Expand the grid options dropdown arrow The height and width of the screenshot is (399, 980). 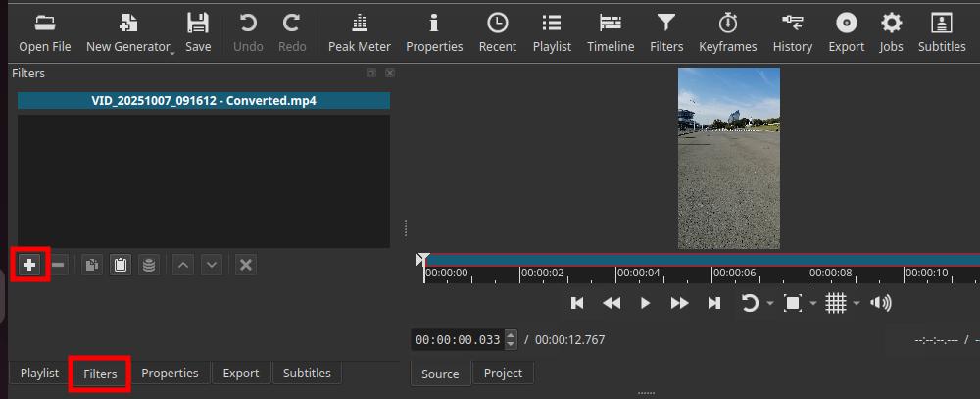click(857, 304)
